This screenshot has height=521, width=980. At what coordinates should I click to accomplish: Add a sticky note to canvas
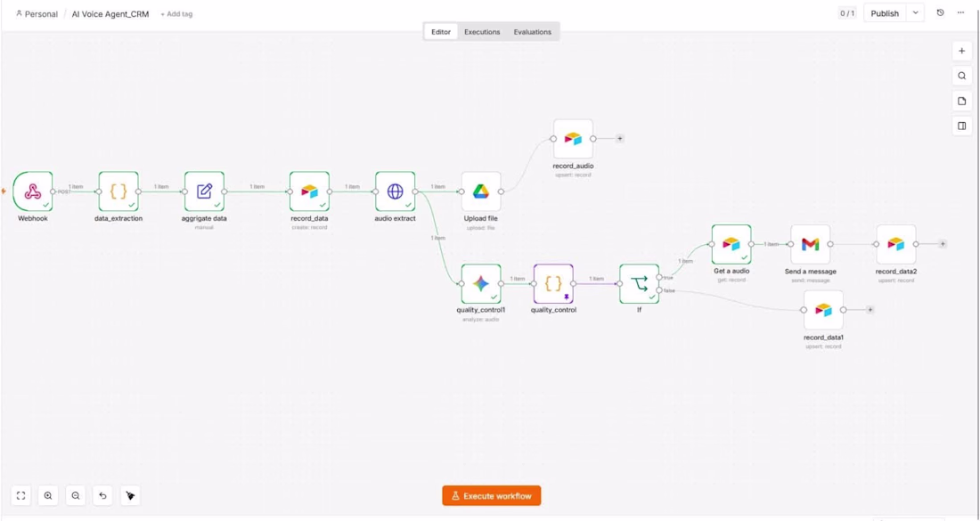[962, 102]
